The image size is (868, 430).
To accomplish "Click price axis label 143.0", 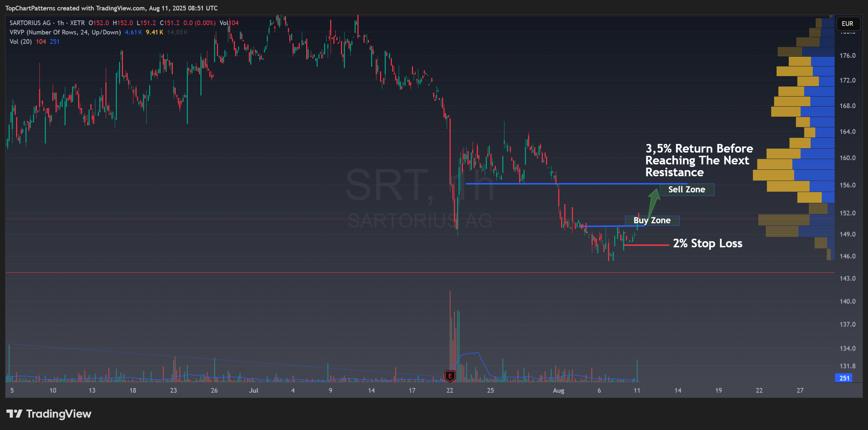I will click(x=848, y=279).
